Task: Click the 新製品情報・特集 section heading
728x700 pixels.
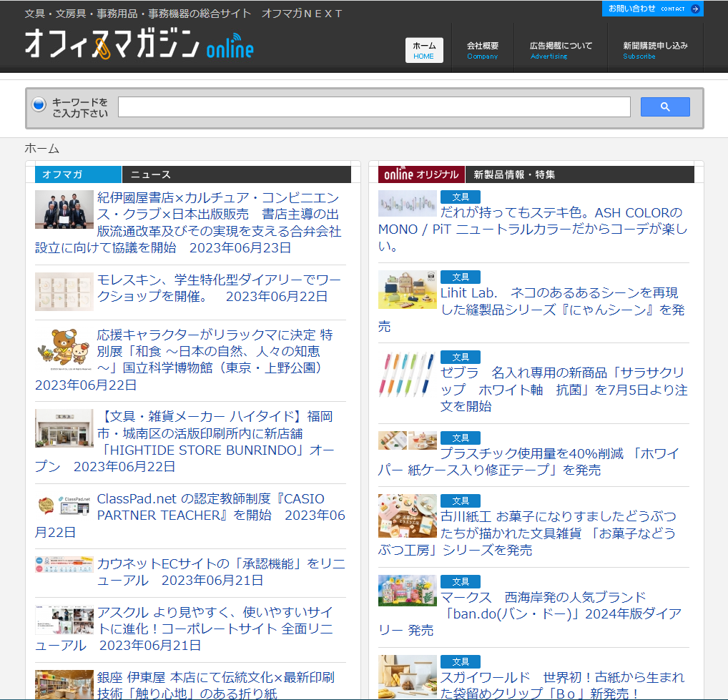Action: pos(514,174)
